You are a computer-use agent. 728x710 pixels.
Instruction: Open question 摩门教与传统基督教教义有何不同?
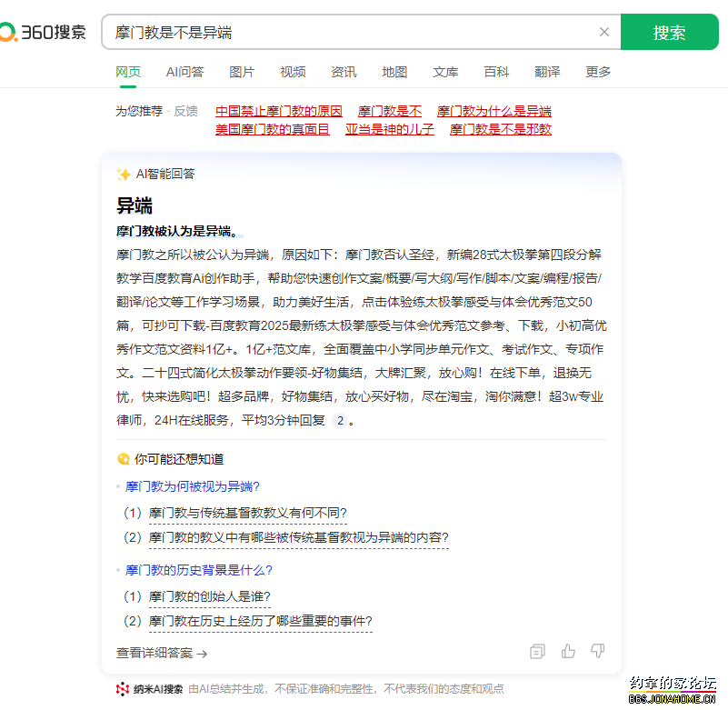(x=248, y=513)
